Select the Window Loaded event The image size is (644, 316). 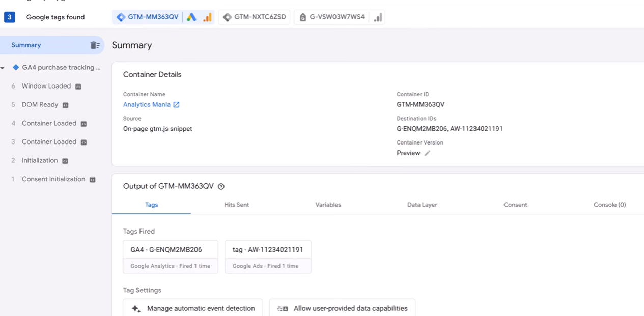(46, 86)
